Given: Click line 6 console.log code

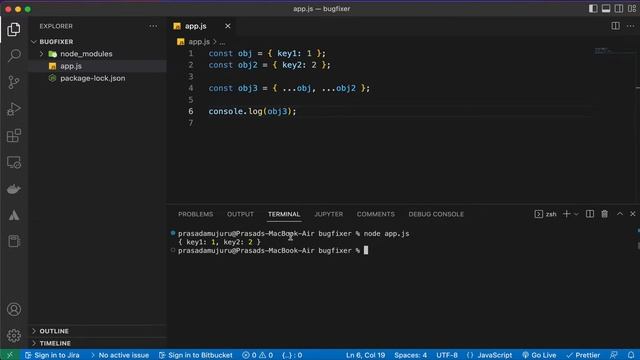Looking at the screenshot, I should [x=252, y=111].
